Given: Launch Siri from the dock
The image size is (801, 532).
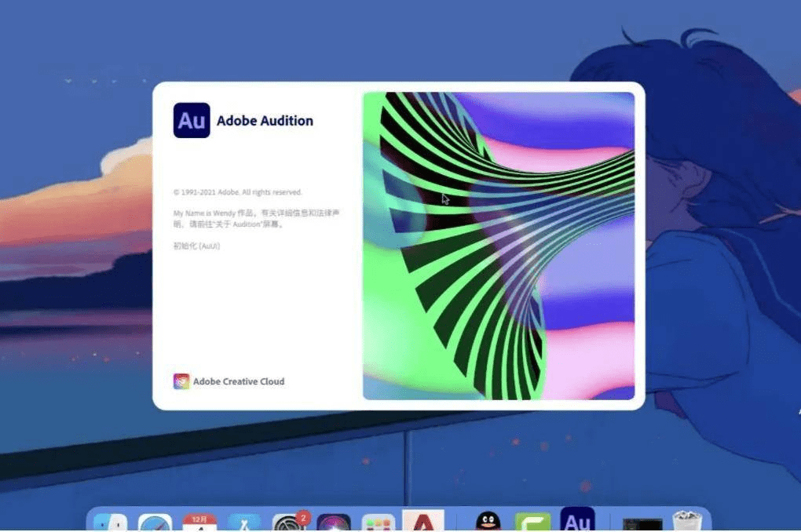Looking at the screenshot, I should (x=334, y=523).
